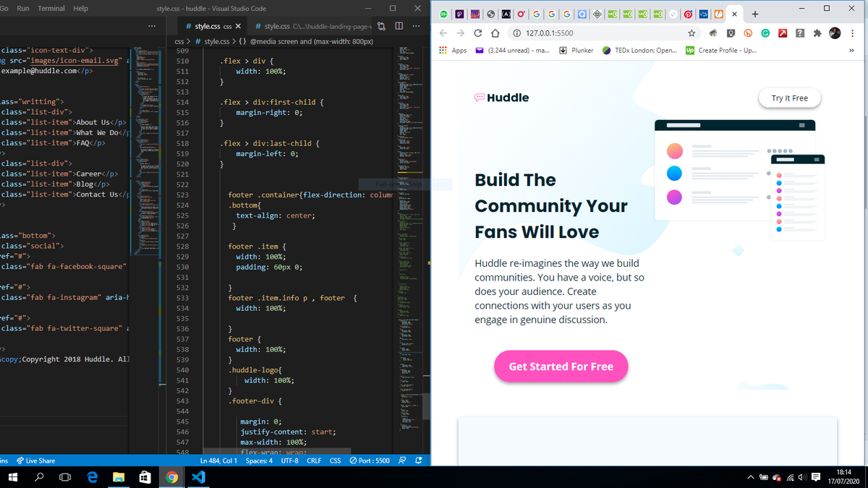Change end-of-line sequence CRLF
Image resolution: width=868 pixels, height=488 pixels.
(314, 461)
